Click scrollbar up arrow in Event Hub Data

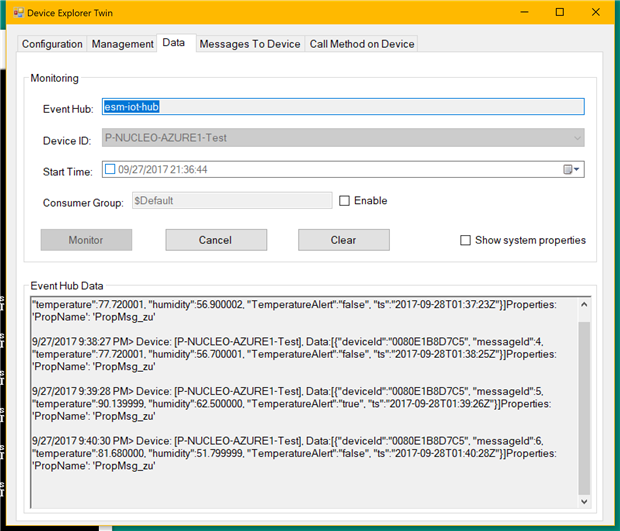click(x=584, y=305)
